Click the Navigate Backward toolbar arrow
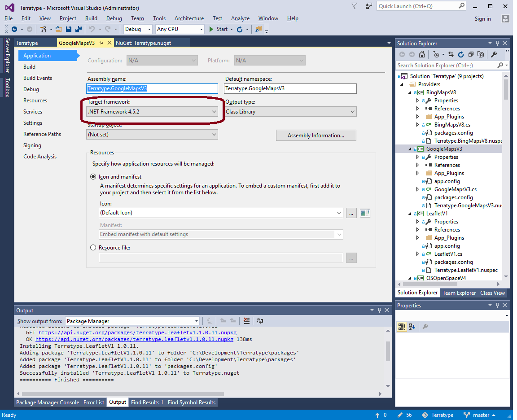Screen dimensions: 517x420 click(14, 29)
